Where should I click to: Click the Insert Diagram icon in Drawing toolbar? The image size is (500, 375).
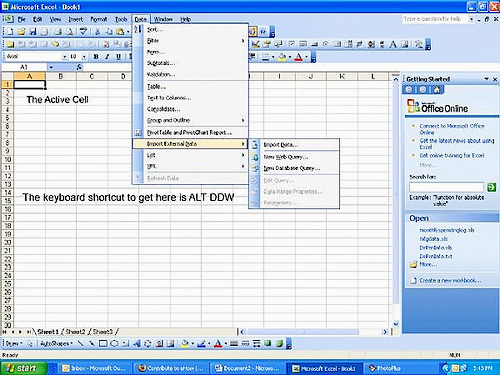pos(148,343)
